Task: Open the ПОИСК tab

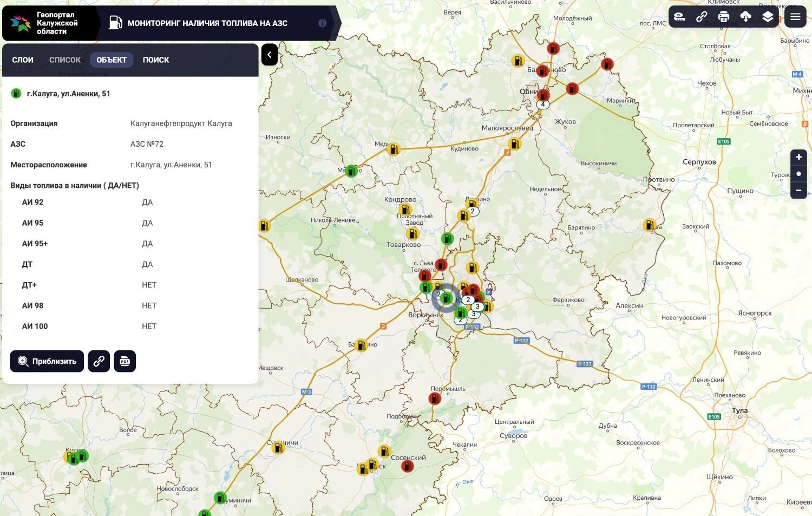Action: [156, 60]
